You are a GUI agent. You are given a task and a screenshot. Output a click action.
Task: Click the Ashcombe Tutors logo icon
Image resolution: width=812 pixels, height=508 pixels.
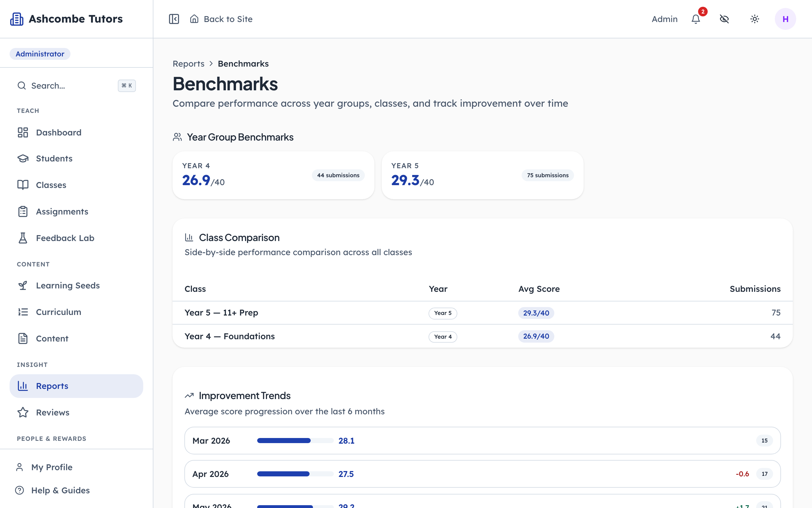16,19
